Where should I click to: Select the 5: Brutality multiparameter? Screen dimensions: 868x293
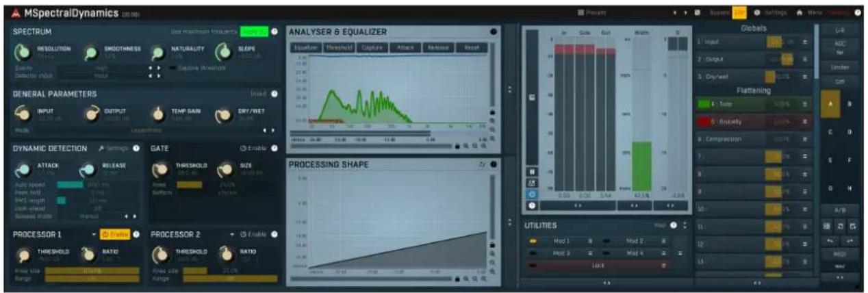tap(753, 121)
